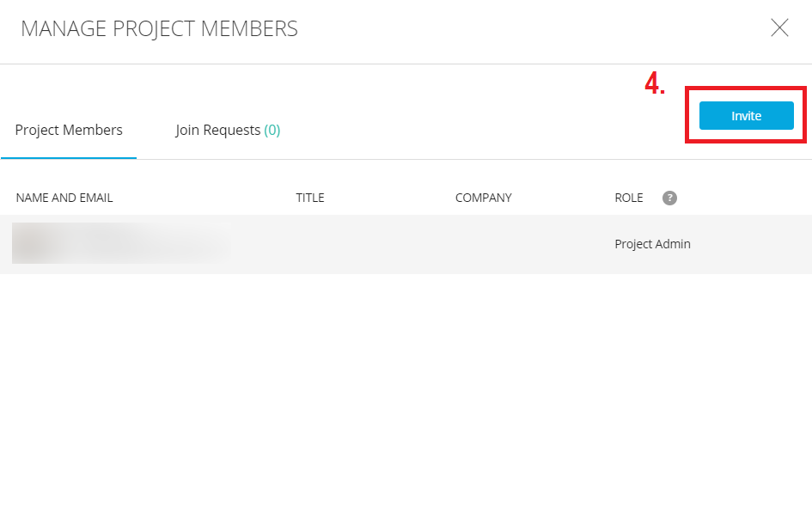Sort by the ROLE column header
The height and width of the screenshot is (525, 812).
pyautogui.click(x=628, y=198)
